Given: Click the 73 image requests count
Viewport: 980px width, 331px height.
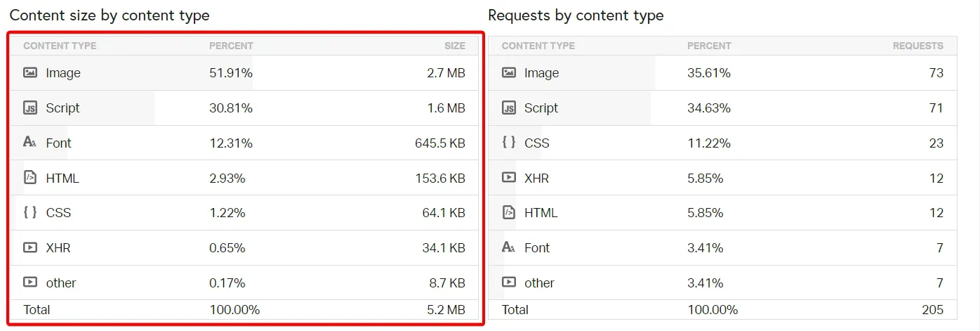Looking at the screenshot, I should point(936,73).
